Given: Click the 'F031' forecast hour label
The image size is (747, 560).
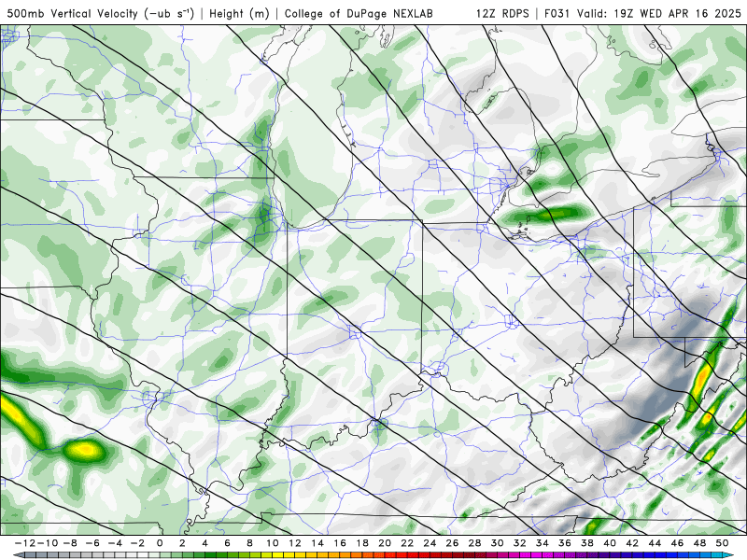Looking at the screenshot, I should point(557,13).
